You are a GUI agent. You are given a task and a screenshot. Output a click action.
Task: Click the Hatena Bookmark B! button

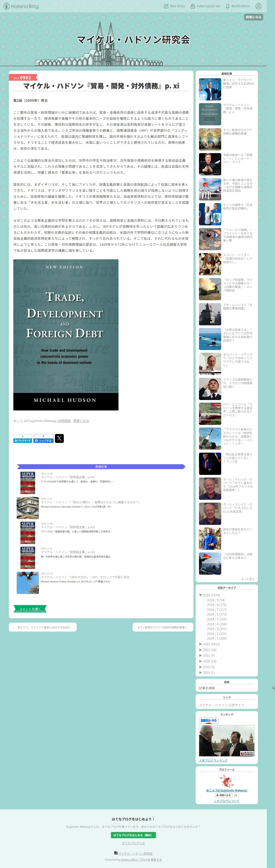click(x=23, y=438)
